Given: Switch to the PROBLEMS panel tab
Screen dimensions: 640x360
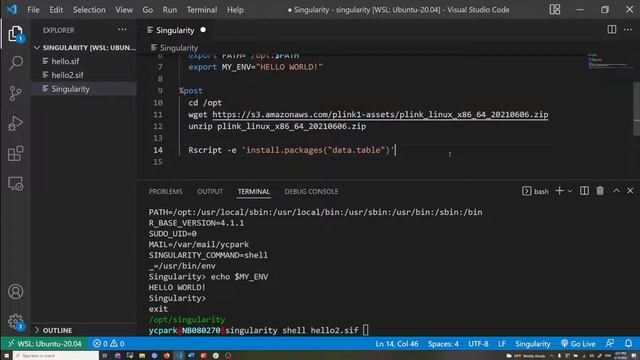Looking at the screenshot, I should point(165,191).
